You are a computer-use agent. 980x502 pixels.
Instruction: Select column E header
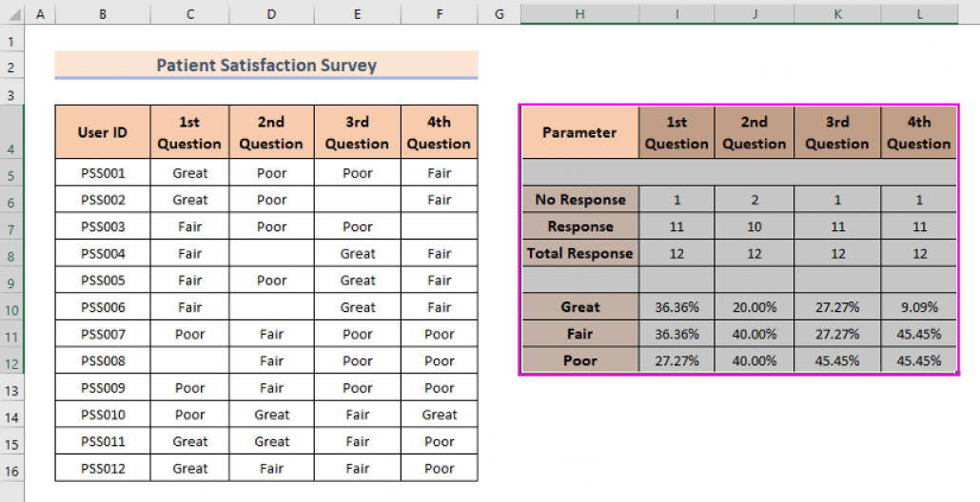point(358,13)
